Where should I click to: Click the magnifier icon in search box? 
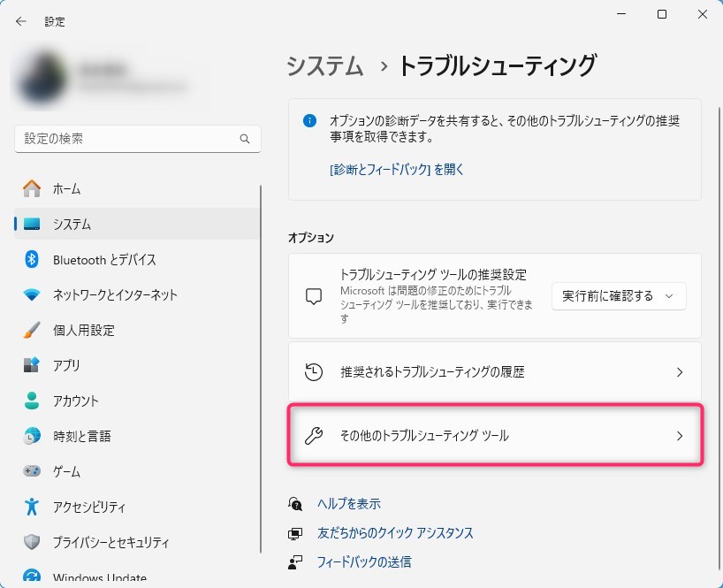(x=245, y=140)
